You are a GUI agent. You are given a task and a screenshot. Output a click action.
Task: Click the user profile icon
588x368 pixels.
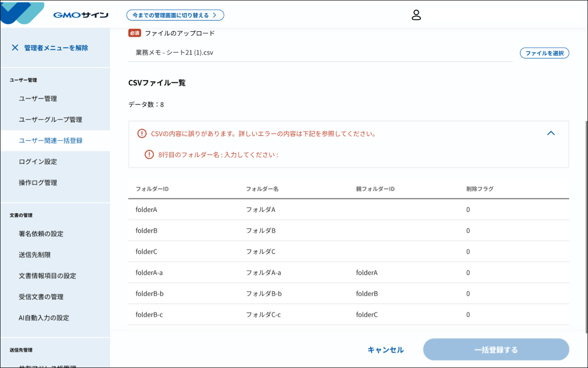click(x=416, y=15)
